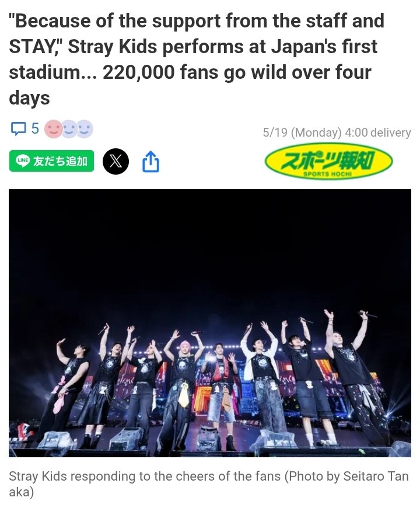Open the Sports Hochi publisher logo

click(x=328, y=161)
